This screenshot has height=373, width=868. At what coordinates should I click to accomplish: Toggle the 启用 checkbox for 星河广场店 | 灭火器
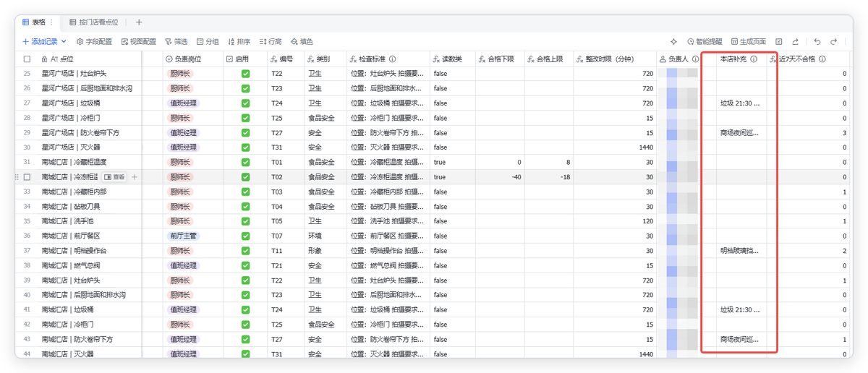tap(245, 147)
